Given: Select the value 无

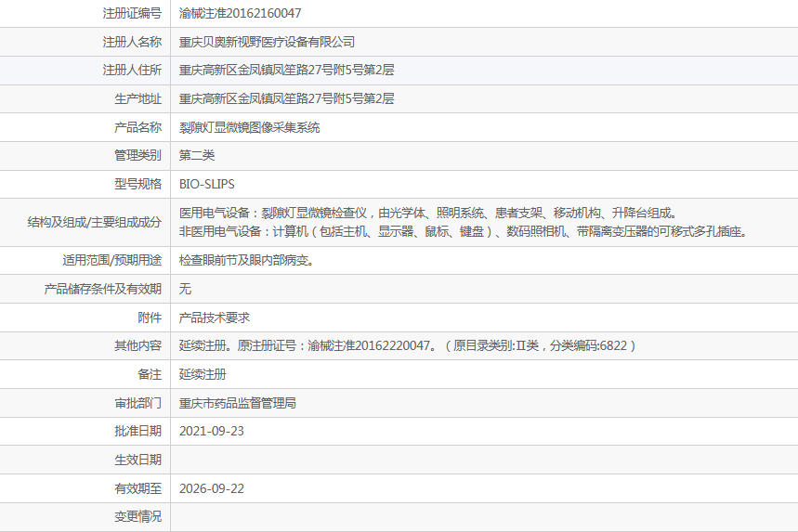Looking at the screenshot, I should [x=185, y=289].
